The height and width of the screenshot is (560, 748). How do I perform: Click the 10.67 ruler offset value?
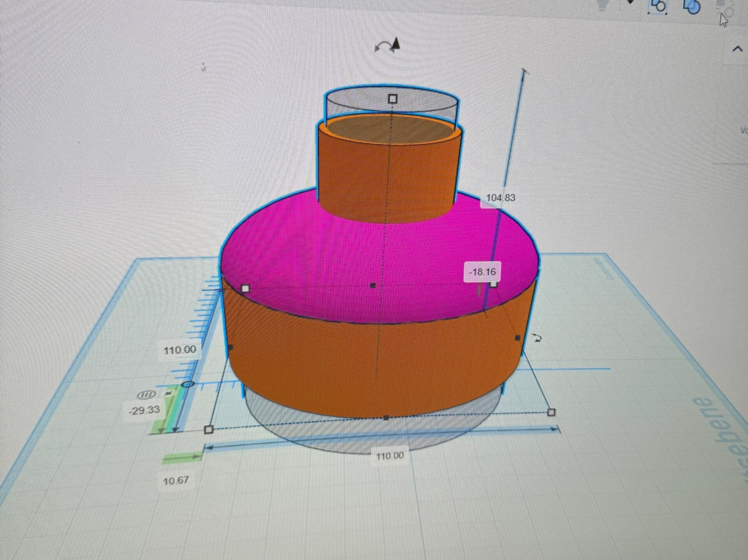pyautogui.click(x=176, y=481)
